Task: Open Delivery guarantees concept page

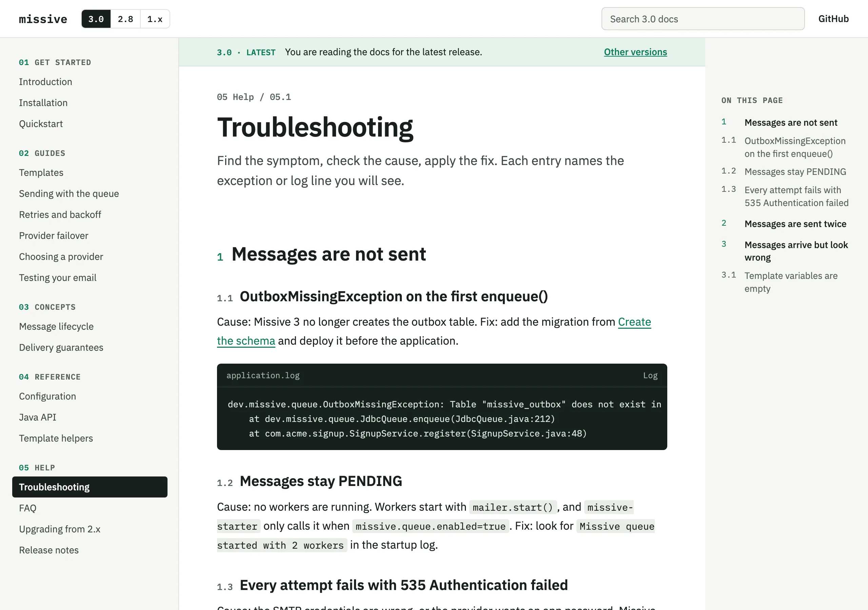Action: coord(61,348)
